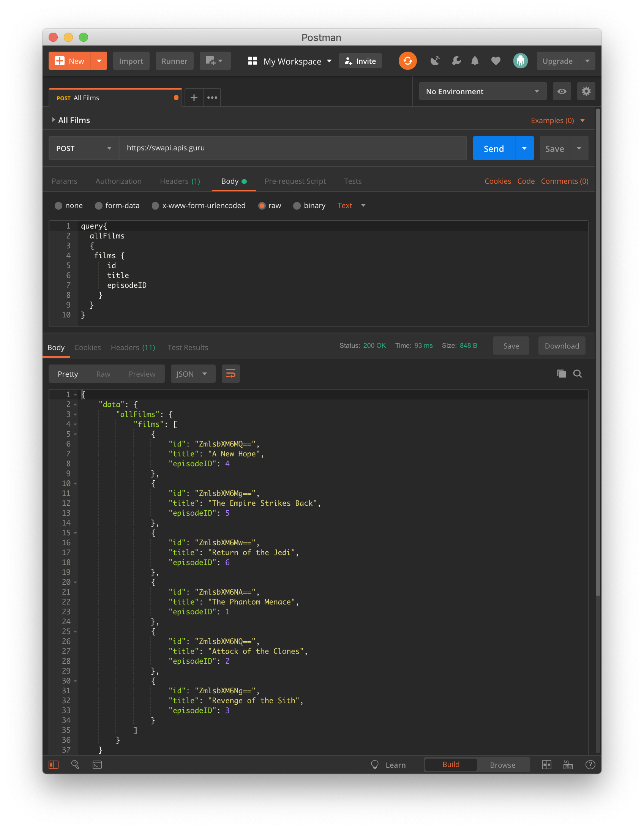
Task: Choose the binary body option
Action: [x=297, y=205]
